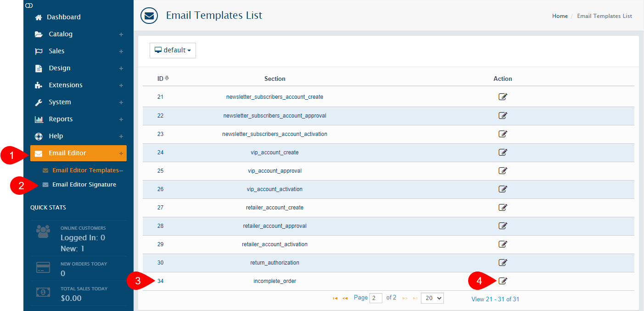Click the page number input field
Image resolution: width=644 pixels, height=311 pixels.
click(x=376, y=298)
